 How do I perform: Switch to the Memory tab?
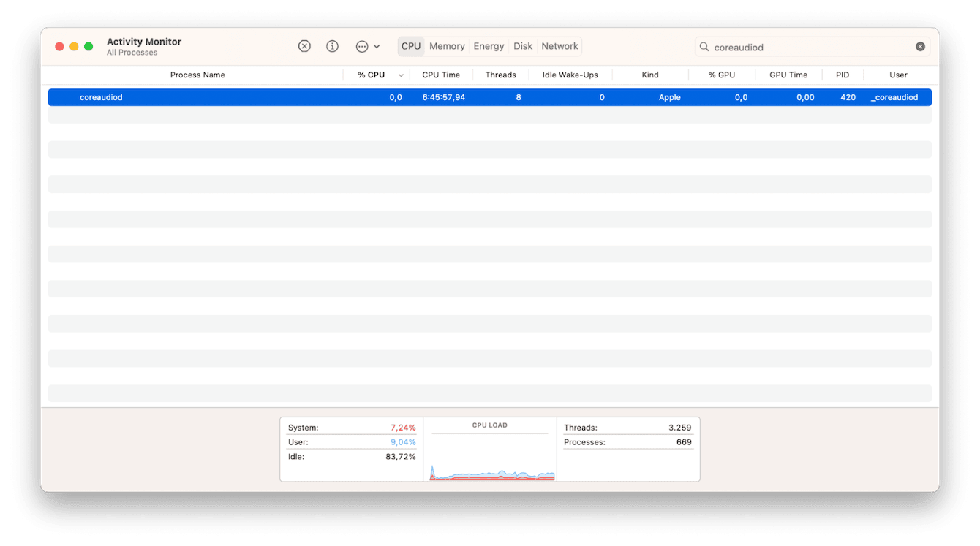tap(447, 46)
